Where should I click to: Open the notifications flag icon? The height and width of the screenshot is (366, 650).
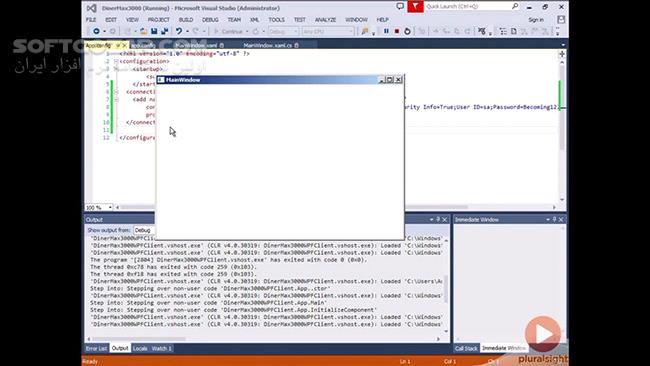coord(415,6)
